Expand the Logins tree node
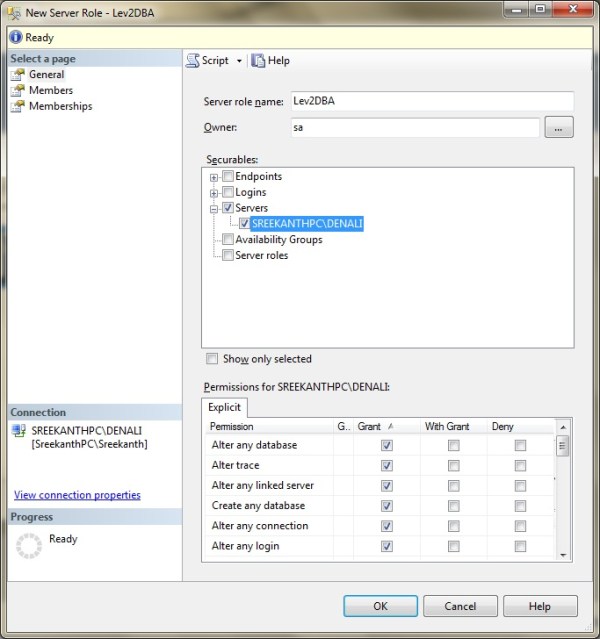 pyautogui.click(x=213, y=193)
